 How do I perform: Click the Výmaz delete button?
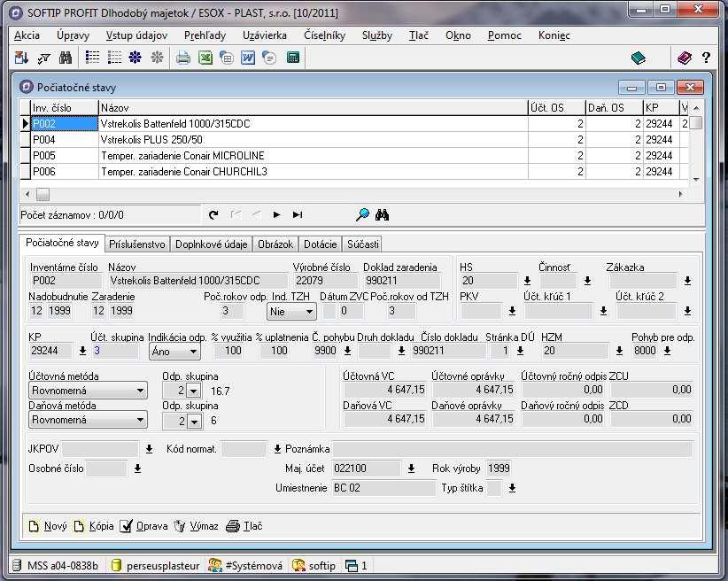[x=196, y=526]
